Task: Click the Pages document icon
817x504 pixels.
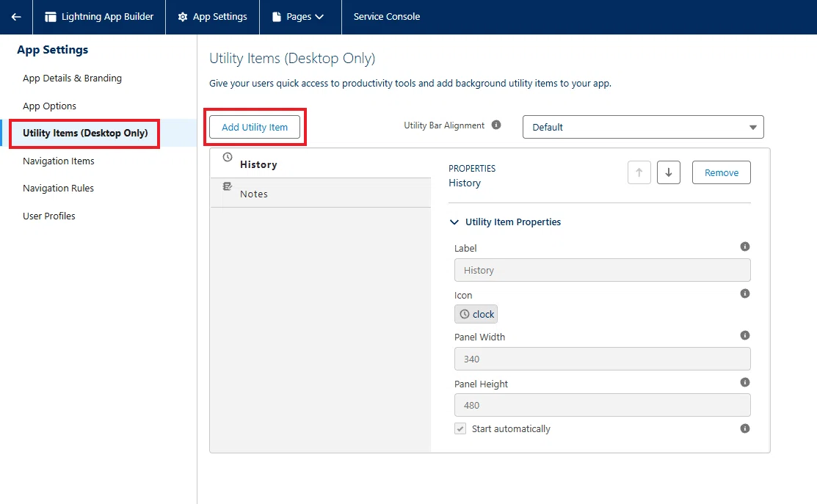Action: point(277,17)
